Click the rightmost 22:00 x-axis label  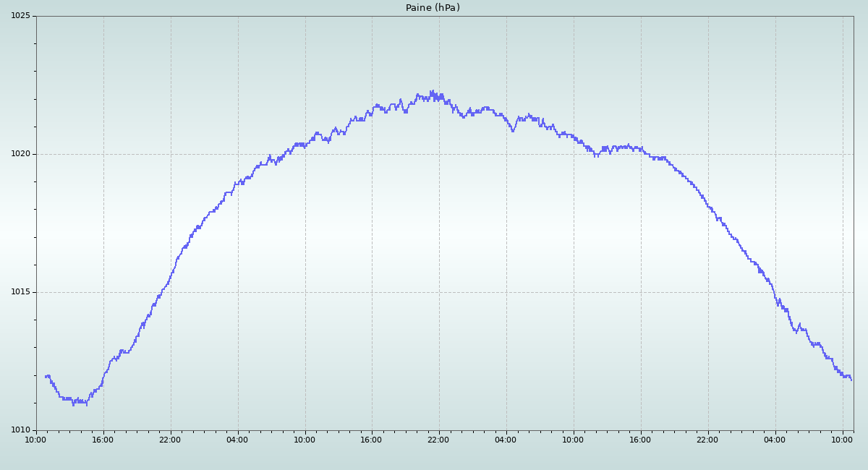pyautogui.click(x=707, y=440)
